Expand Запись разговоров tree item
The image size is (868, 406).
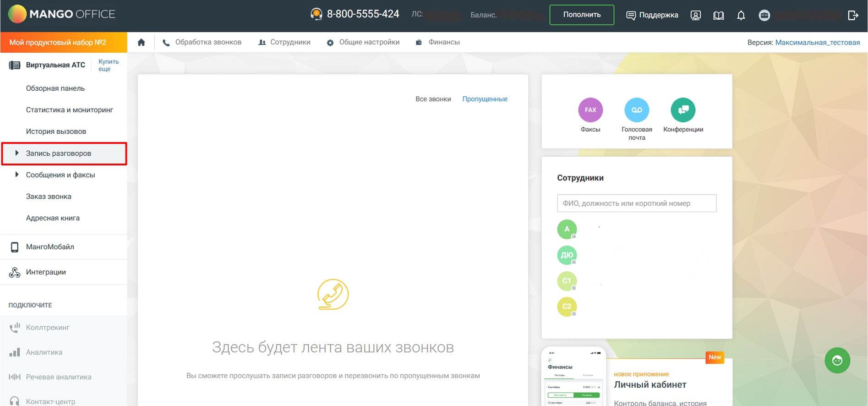click(17, 153)
